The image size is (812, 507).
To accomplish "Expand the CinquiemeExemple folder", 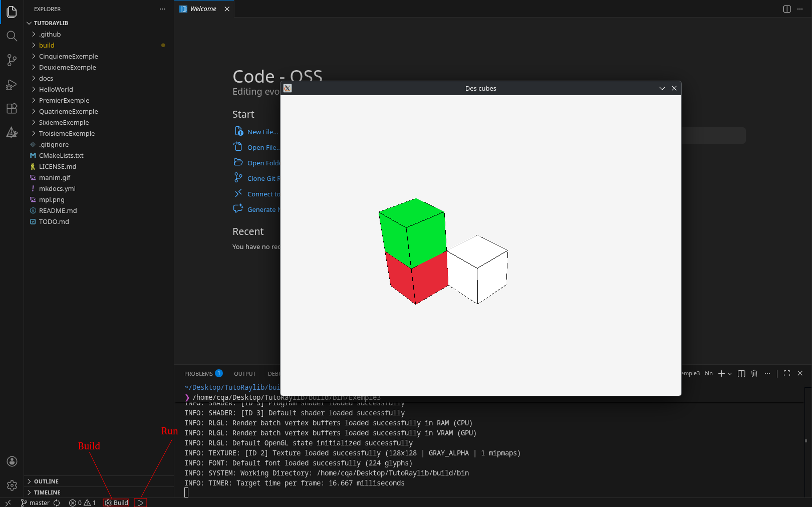I will [68, 57].
